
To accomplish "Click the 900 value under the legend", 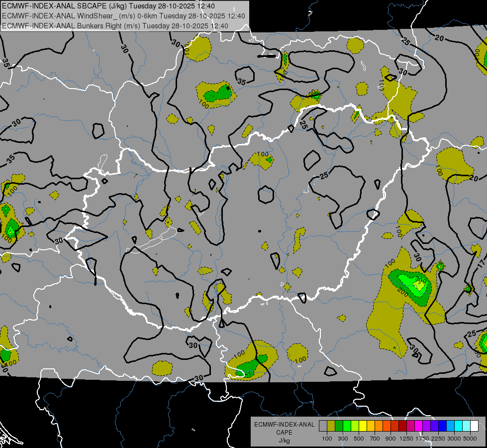I will (390, 439).
